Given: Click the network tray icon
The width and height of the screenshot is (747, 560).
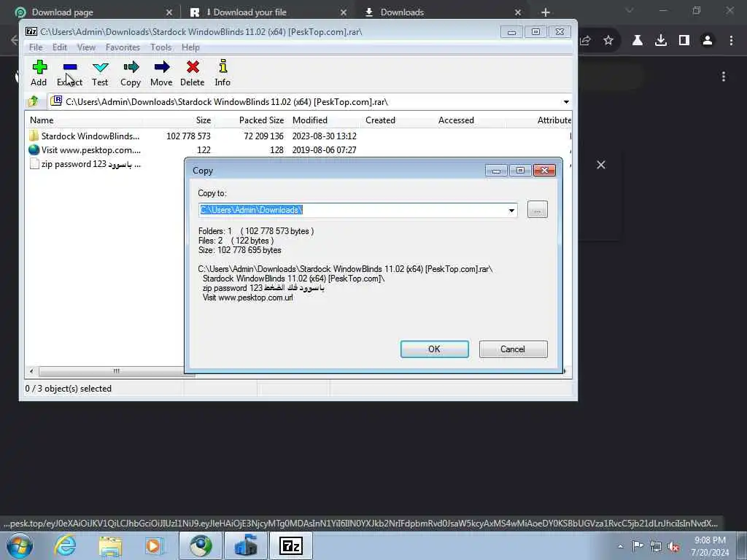Looking at the screenshot, I should pyautogui.click(x=656, y=547).
